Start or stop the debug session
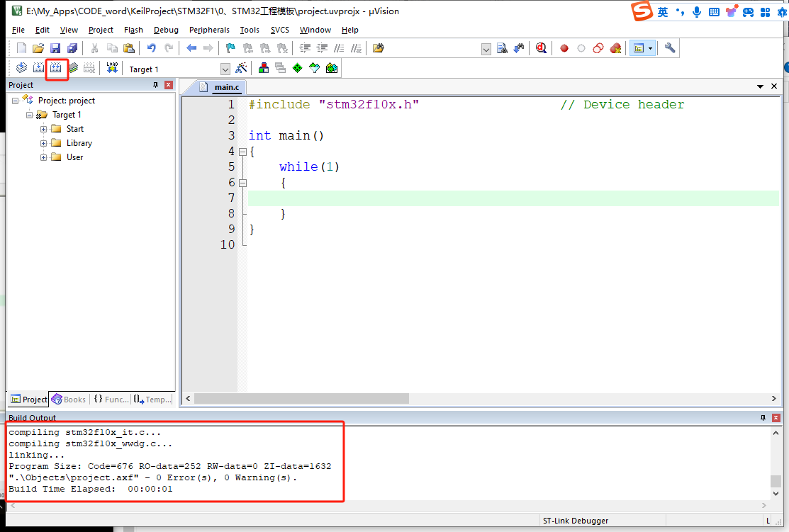This screenshot has width=789, height=532. (541, 48)
